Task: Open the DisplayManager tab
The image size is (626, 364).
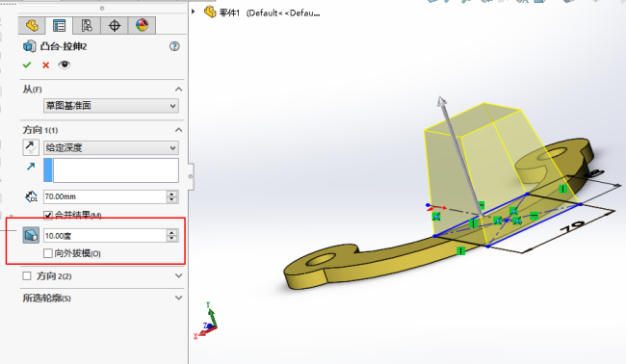Action: pos(142,26)
